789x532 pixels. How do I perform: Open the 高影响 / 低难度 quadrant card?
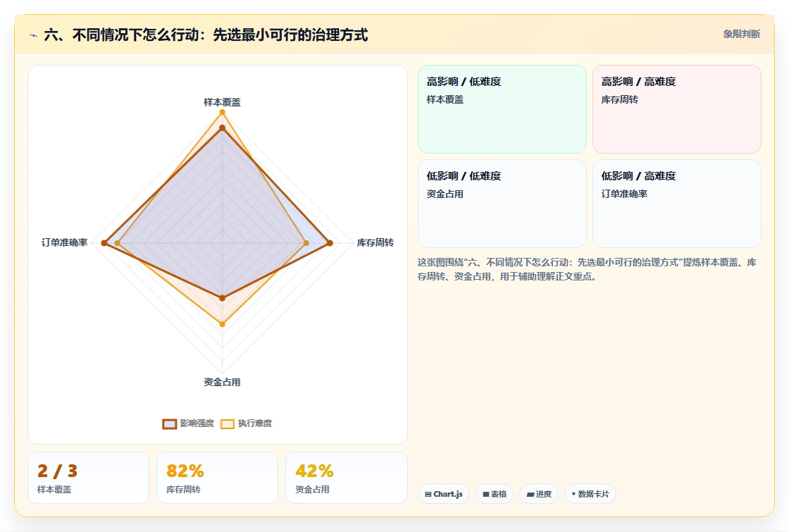coord(502,109)
